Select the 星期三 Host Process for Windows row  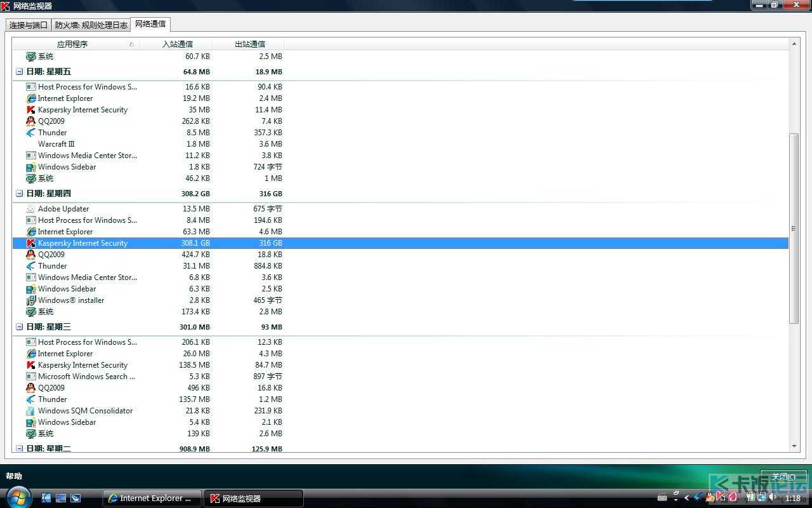point(401,342)
